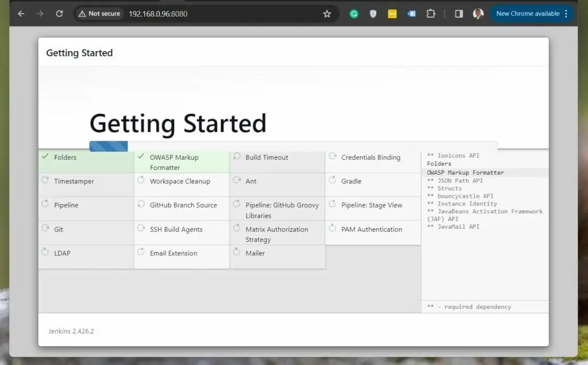Click the Pipeline: Stage View plugin name
This screenshot has height=365, width=588.
click(x=372, y=205)
